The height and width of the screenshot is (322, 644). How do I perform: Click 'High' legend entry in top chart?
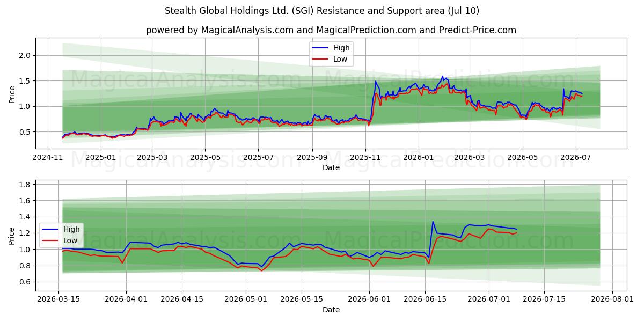click(341, 48)
